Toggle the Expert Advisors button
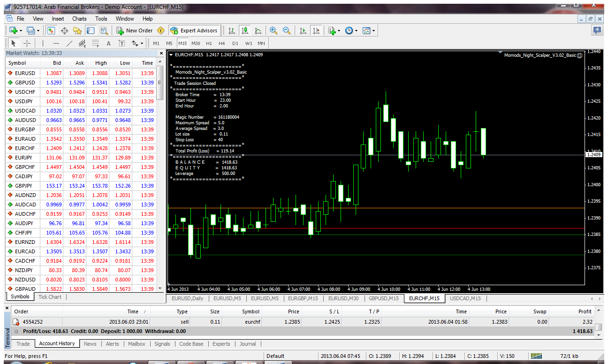608x364 pixels. (194, 30)
